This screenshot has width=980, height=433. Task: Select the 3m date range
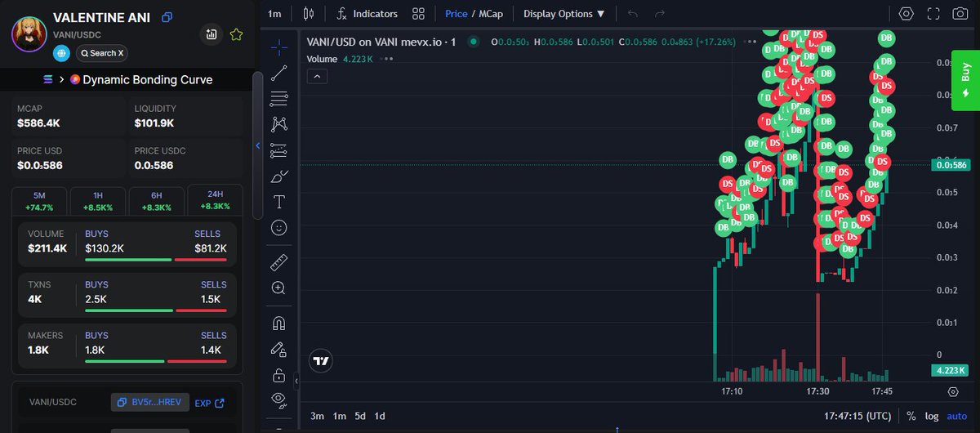pyautogui.click(x=317, y=416)
